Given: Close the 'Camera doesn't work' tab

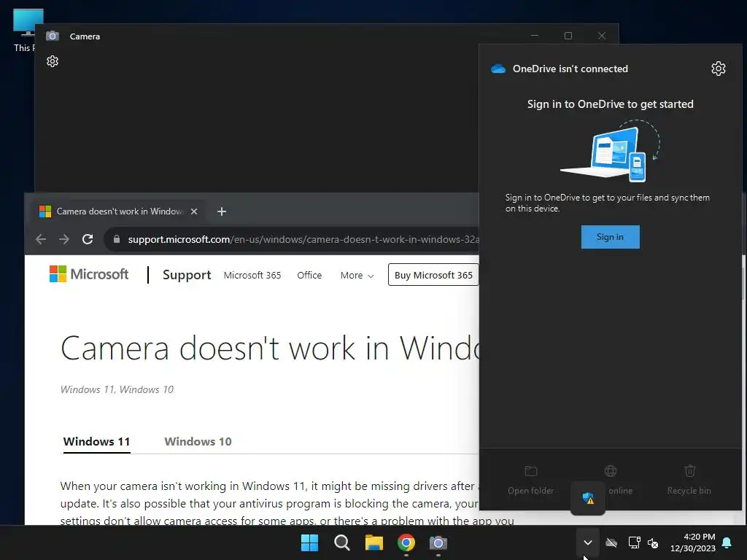Looking at the screenshot, I should (x=194, y=211).
